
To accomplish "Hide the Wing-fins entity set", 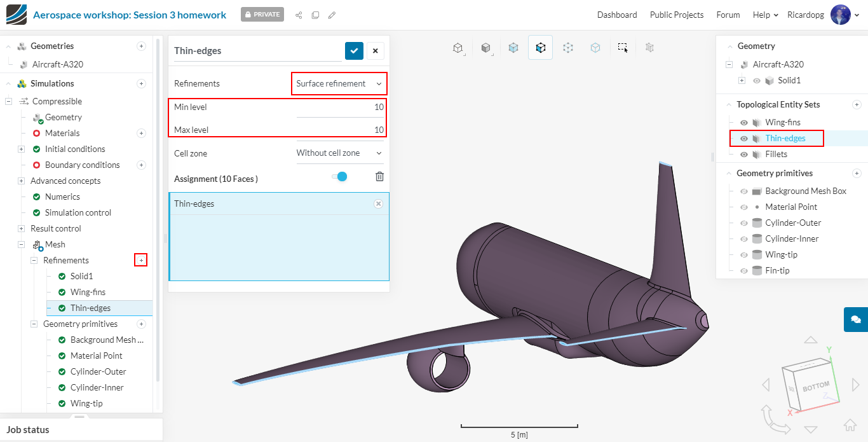I will point(744,123).
